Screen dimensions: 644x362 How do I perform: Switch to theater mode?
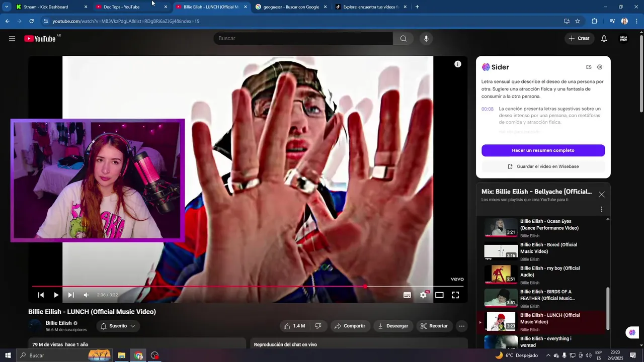click(x=439, y=295)
